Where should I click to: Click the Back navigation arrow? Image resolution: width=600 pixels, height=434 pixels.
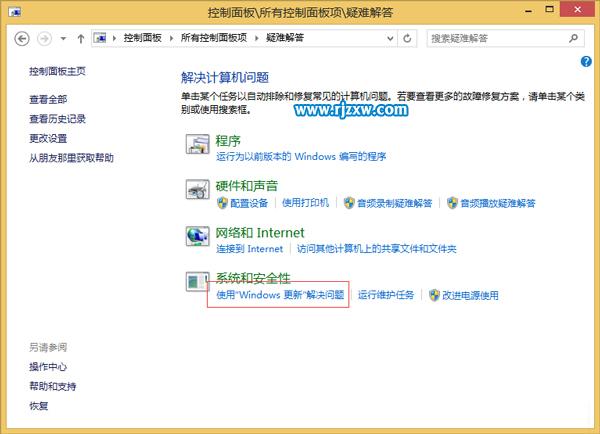22,39
